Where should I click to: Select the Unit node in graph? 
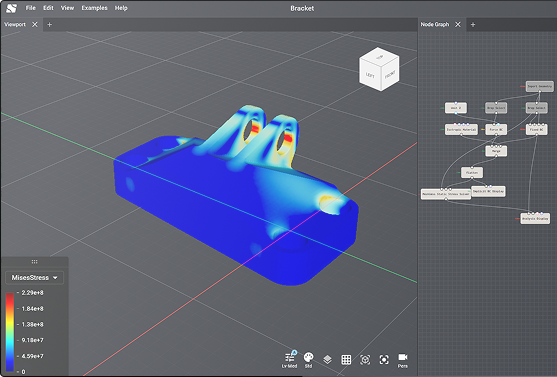(x=456, y=108)
